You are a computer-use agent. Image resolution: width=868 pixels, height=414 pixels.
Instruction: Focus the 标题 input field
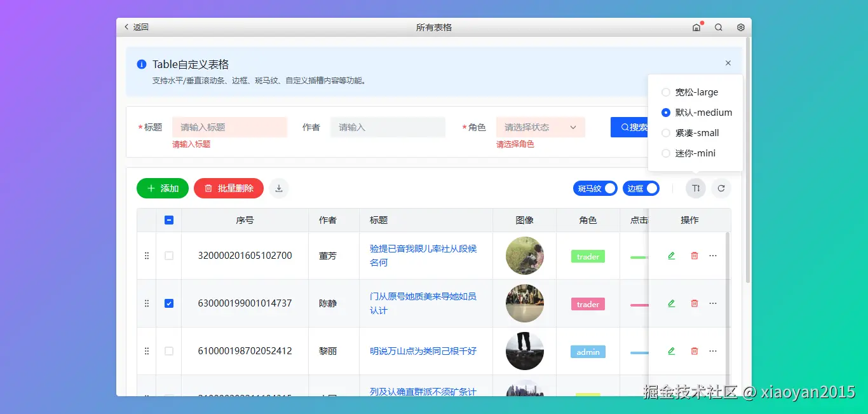pos(229,127)
